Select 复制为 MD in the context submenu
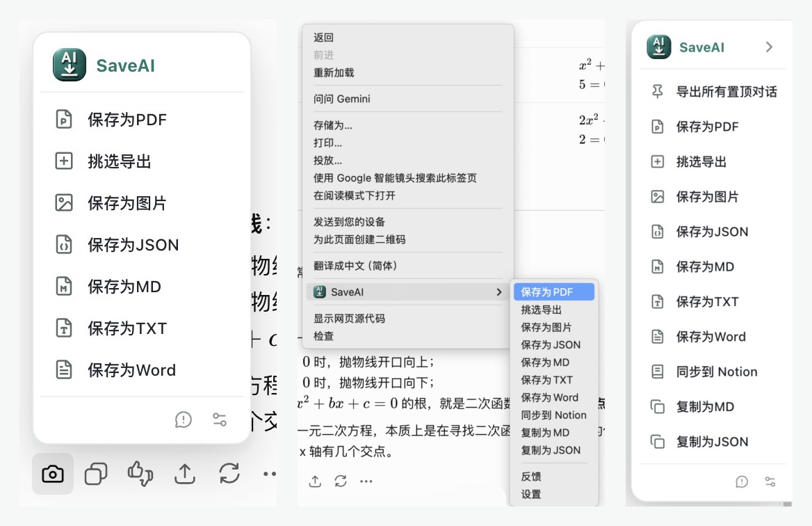812x526 pixels. 545,433
